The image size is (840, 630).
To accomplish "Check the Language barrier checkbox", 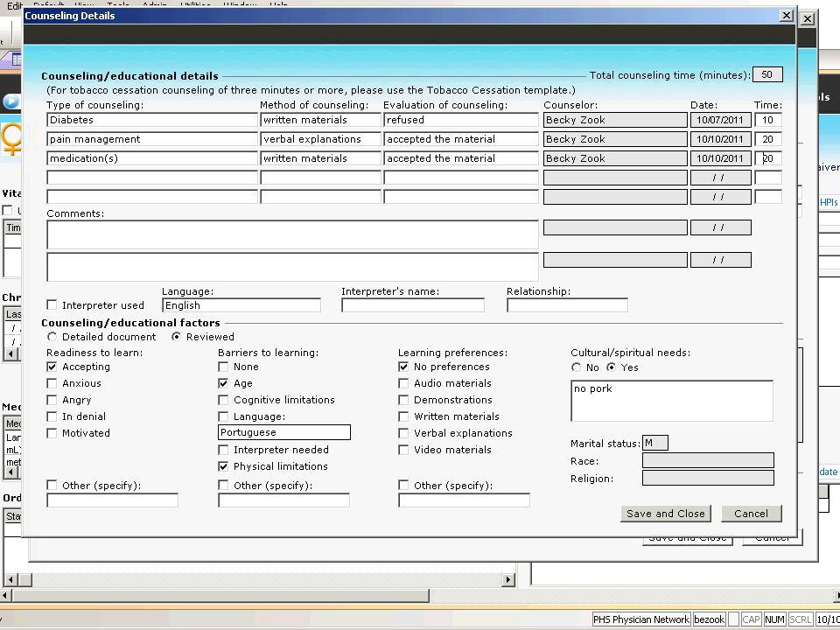I will (223, 416).
